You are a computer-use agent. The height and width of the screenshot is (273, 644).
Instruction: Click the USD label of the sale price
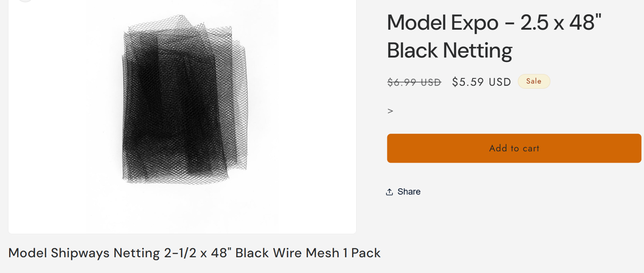500,82
